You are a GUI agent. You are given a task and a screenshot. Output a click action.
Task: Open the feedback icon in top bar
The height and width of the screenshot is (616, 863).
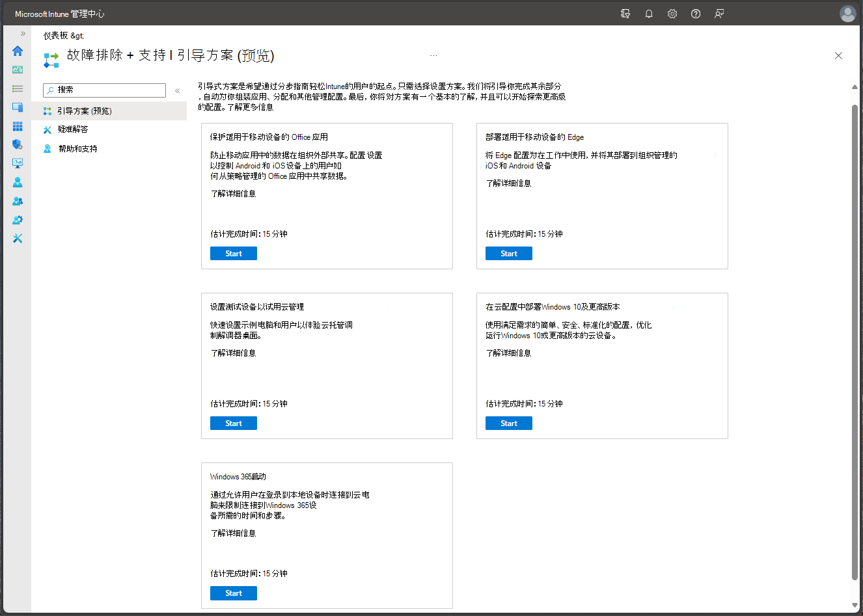tap(719, 14)
